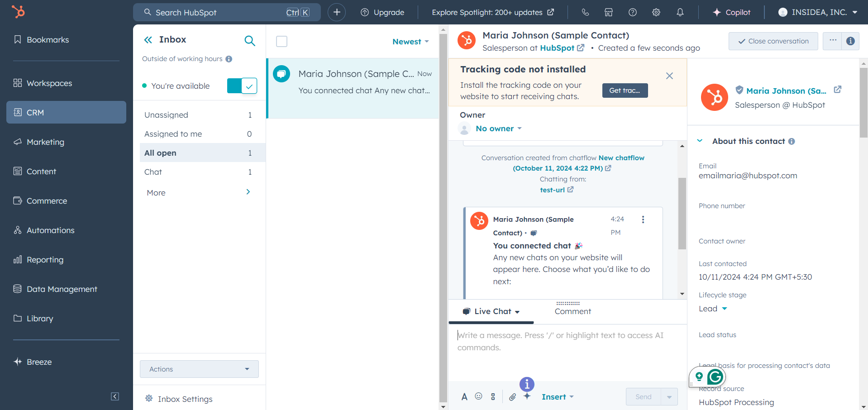Open the Notifications bell icon
This screenshot has width=868, height=410.
point(680,12)
